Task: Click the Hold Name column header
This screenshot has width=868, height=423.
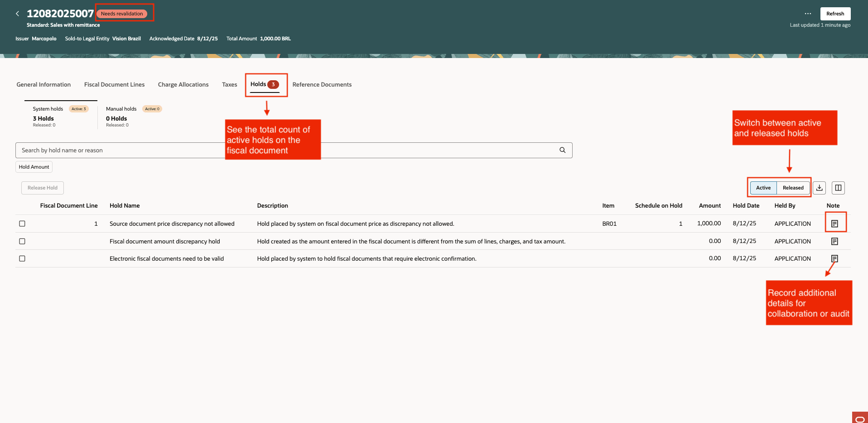Action: pos(125,205)
